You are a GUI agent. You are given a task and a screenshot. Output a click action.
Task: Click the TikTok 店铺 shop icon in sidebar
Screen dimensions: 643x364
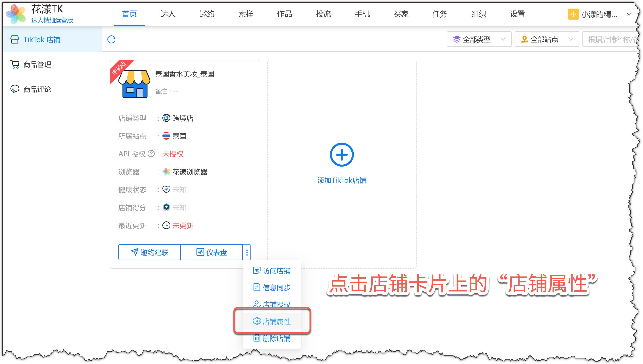tap(14, 39)
